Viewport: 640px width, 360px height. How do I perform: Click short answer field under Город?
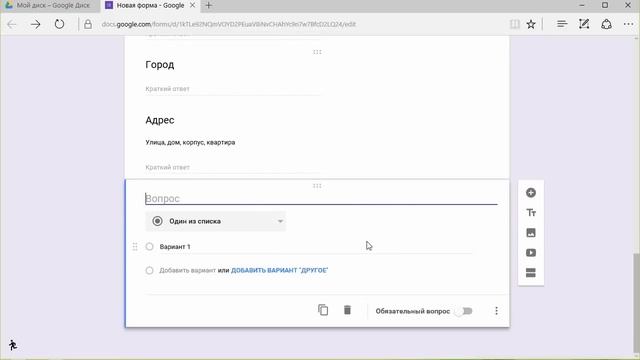coord(234,89)
